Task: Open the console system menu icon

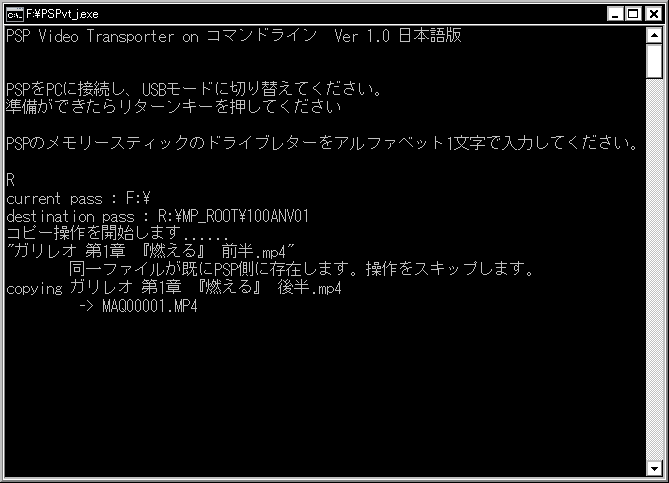Action: (15, 15)
